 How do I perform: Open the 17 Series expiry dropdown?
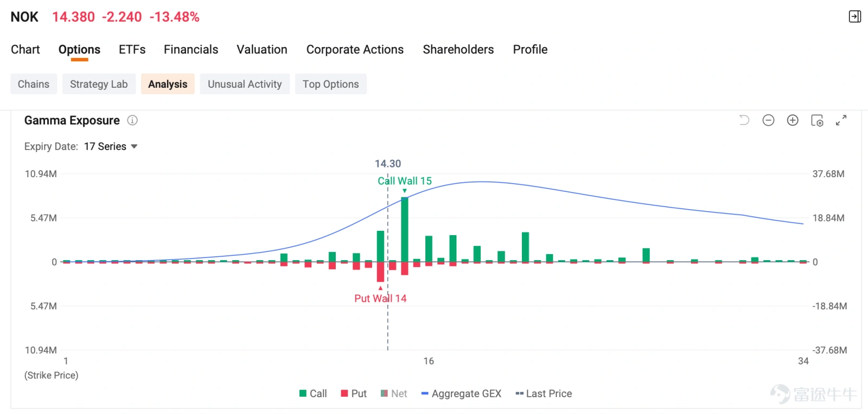point(111,146)
